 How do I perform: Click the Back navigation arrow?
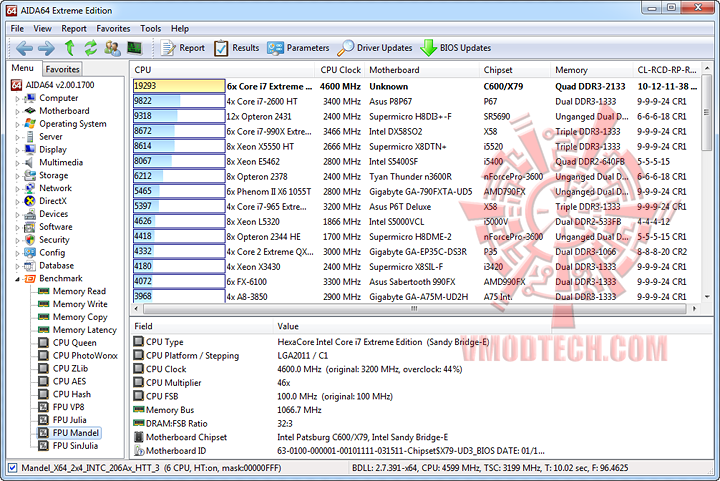tap(24, 48)
